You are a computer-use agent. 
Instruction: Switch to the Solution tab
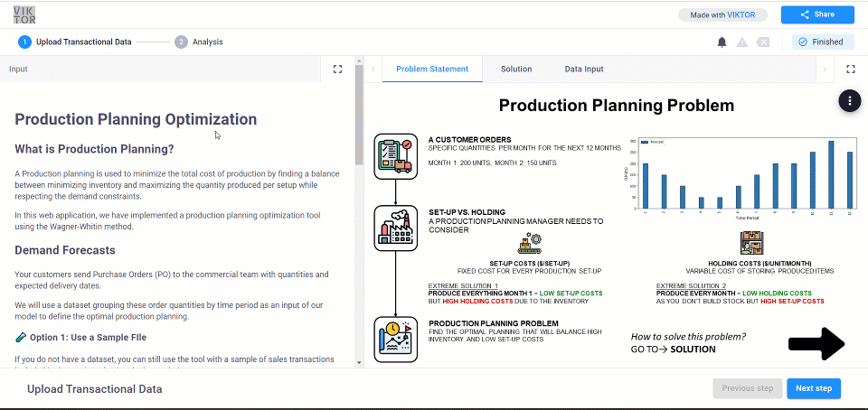tap(516, 69)
